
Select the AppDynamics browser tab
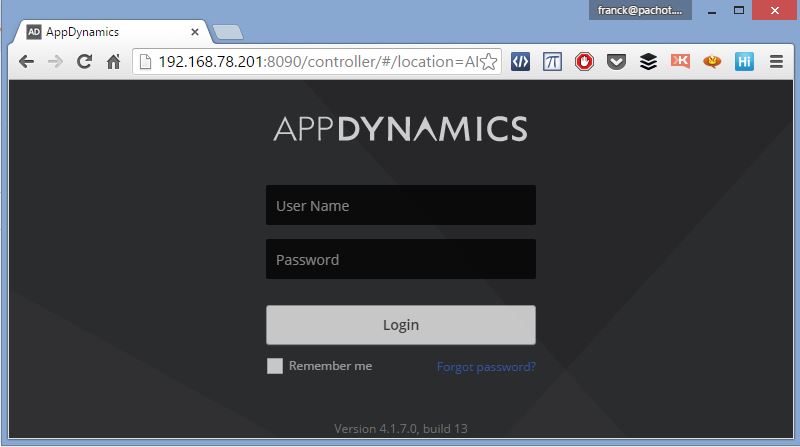pyautogui.click(x=110, y=32)
